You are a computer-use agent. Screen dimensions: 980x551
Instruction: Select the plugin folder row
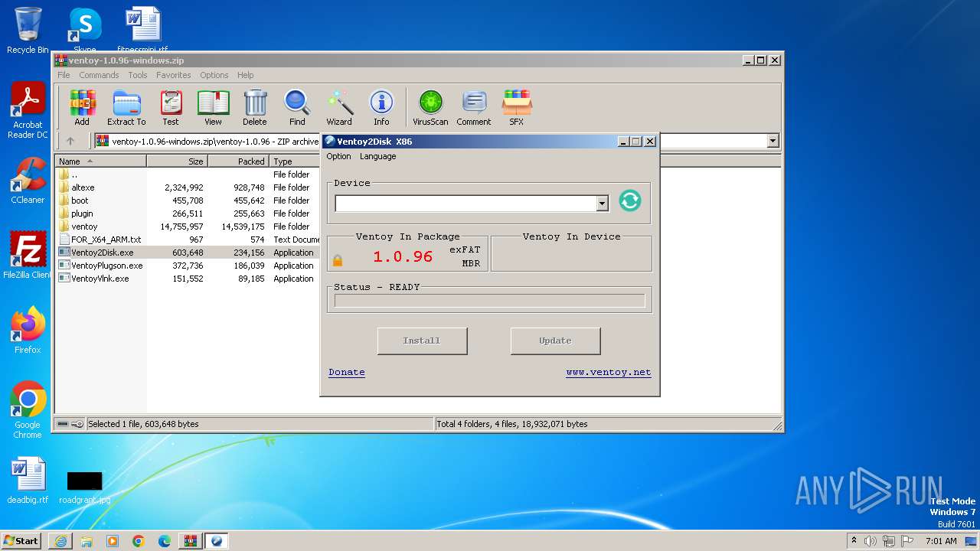pyautogui.click(x=188, y=214)
